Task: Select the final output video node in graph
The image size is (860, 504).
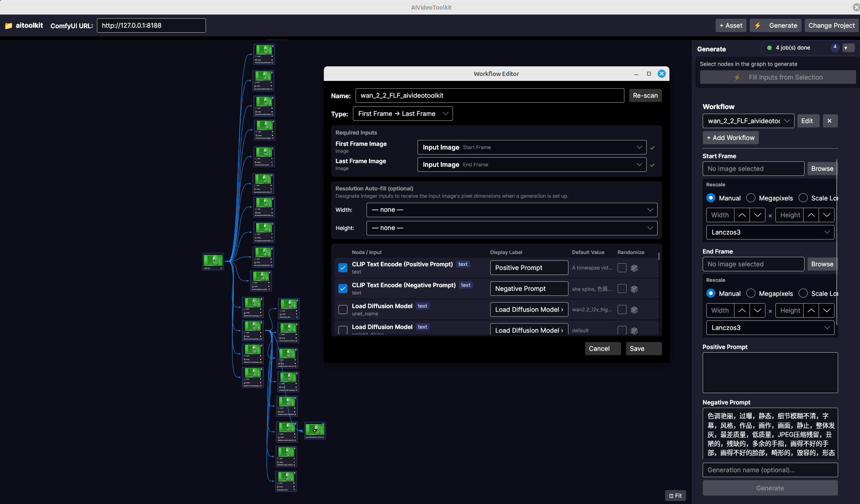Action: point(315,430)
